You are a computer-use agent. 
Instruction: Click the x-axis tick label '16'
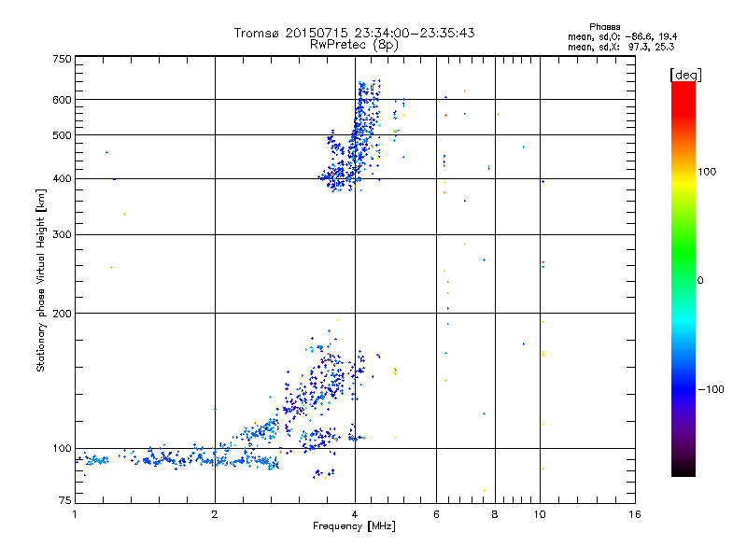click(x=635, y=514)
